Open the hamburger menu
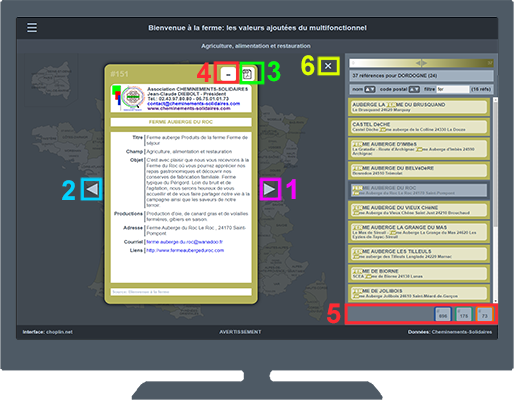Image resolution: width=514 pixels, height=400 pixels. (x=32, y=28)
